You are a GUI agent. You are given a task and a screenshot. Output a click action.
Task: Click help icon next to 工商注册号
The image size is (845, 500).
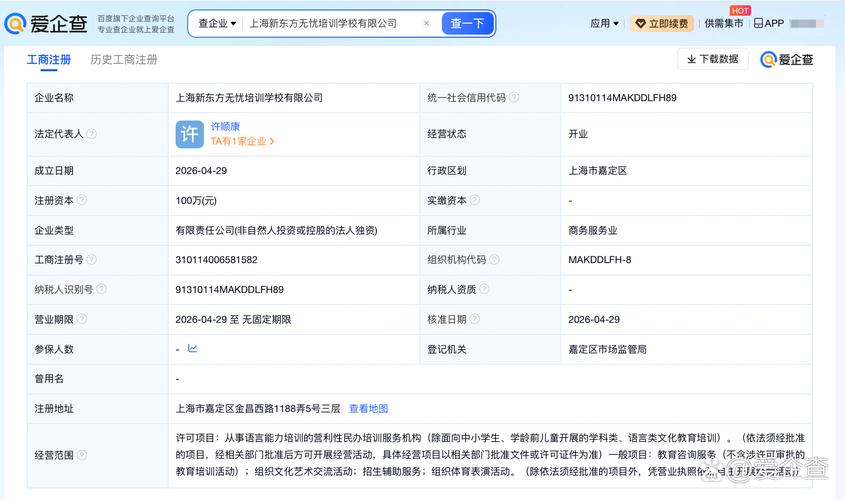[92, 260]
